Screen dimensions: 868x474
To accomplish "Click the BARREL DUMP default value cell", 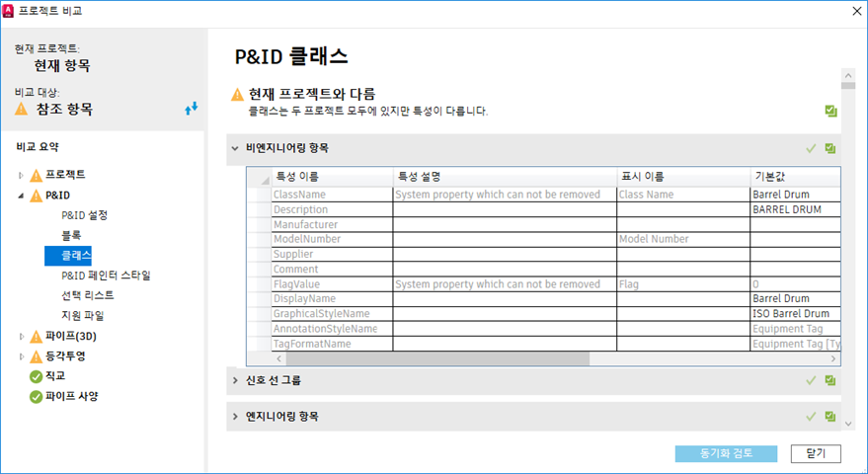I will click(796, 209).
